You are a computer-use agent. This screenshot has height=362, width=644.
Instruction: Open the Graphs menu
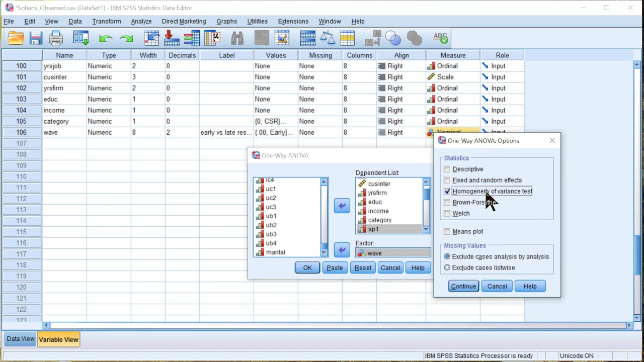click(226, 21)
